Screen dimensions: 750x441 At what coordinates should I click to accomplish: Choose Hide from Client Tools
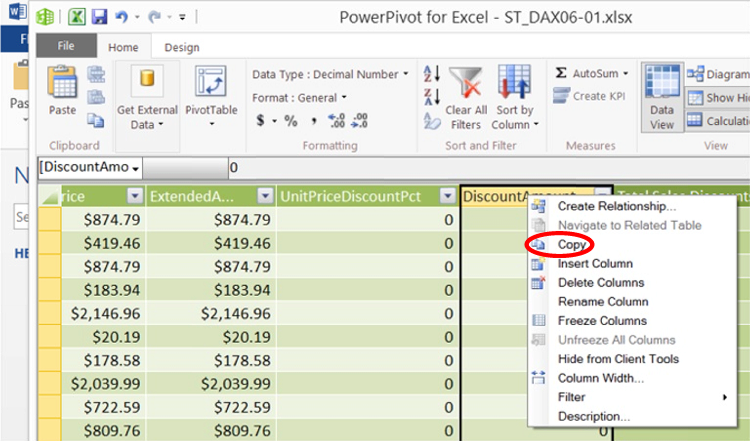click(618, 358)
